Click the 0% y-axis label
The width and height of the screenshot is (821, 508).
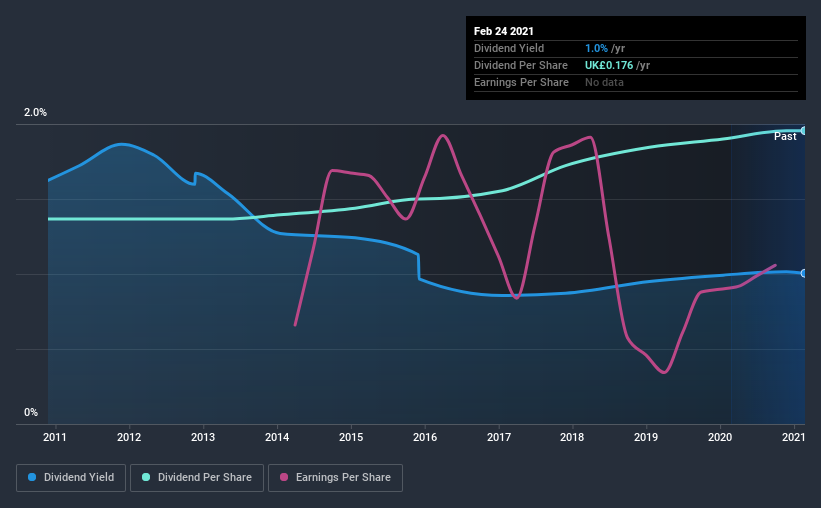click(31, 413)
